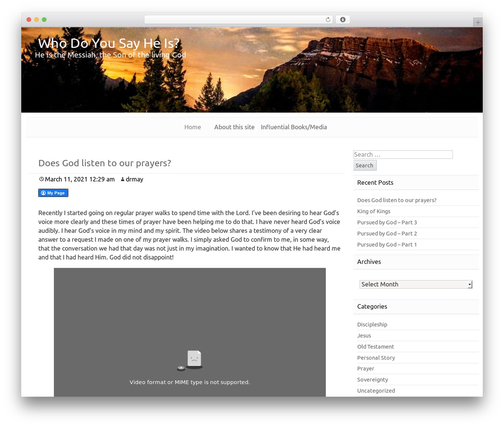Open the Sovereignty category
The image size is (504, 427).
click(x=372, y=380)
